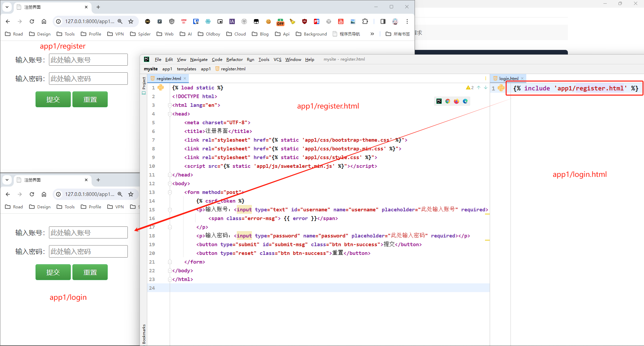Preview in Firefox from editor browser icons
This screenshot has width=644, height=346.
(x=457, y=101)
